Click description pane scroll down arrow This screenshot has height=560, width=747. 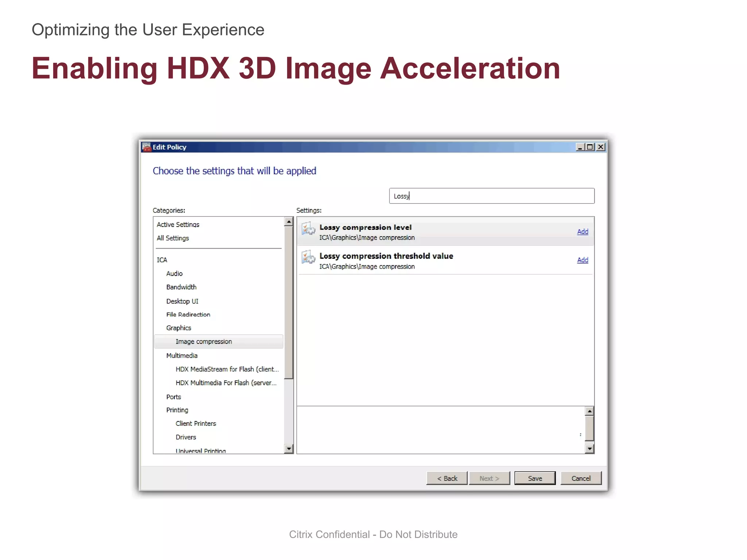point(589,449)
